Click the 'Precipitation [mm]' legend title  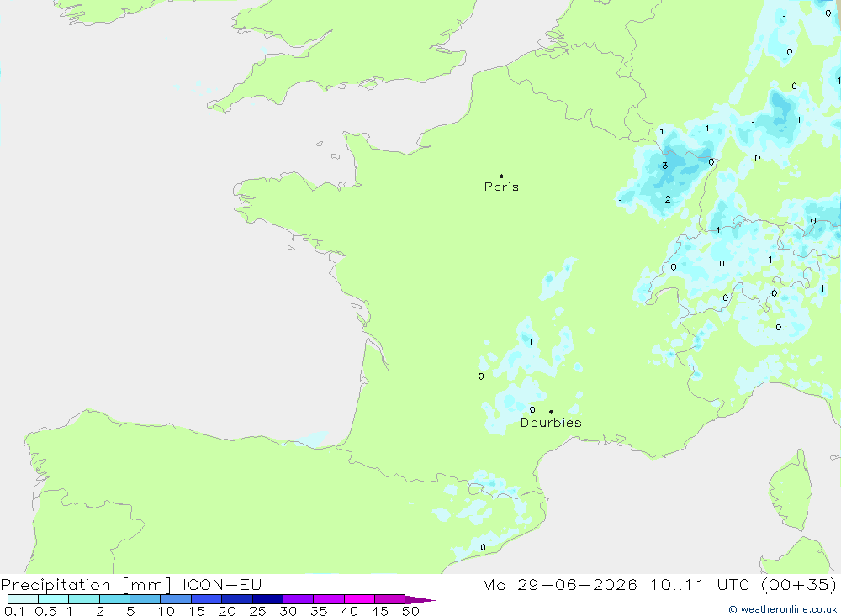(86, 584)
